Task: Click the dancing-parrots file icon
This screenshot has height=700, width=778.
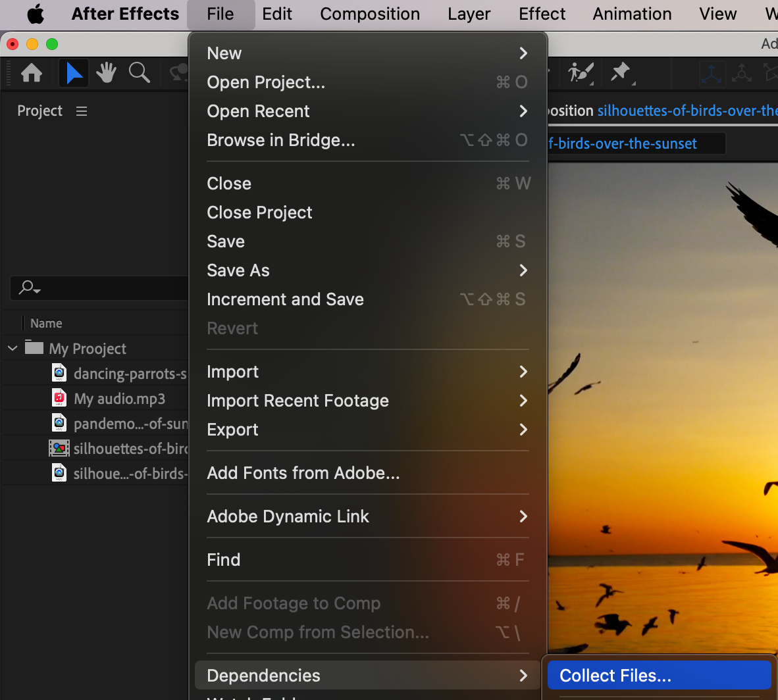Action: tap(59, 372)
